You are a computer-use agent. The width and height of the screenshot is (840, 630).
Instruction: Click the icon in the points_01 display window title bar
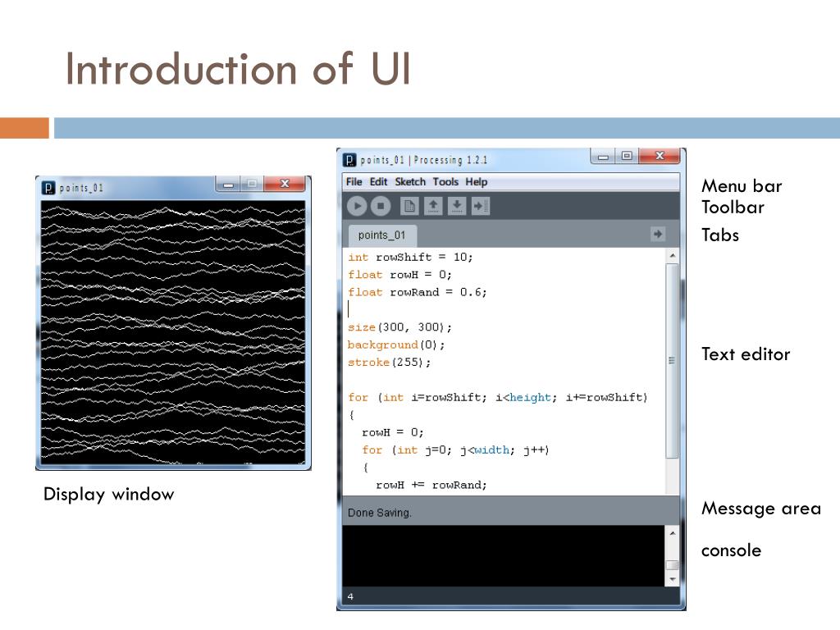48,188
